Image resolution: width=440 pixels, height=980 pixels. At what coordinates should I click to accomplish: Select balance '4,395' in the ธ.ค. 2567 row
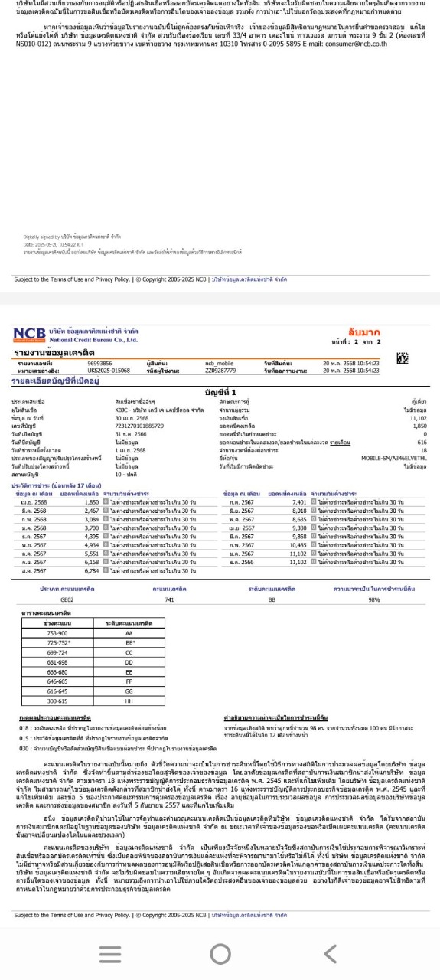tap(91, 536)
